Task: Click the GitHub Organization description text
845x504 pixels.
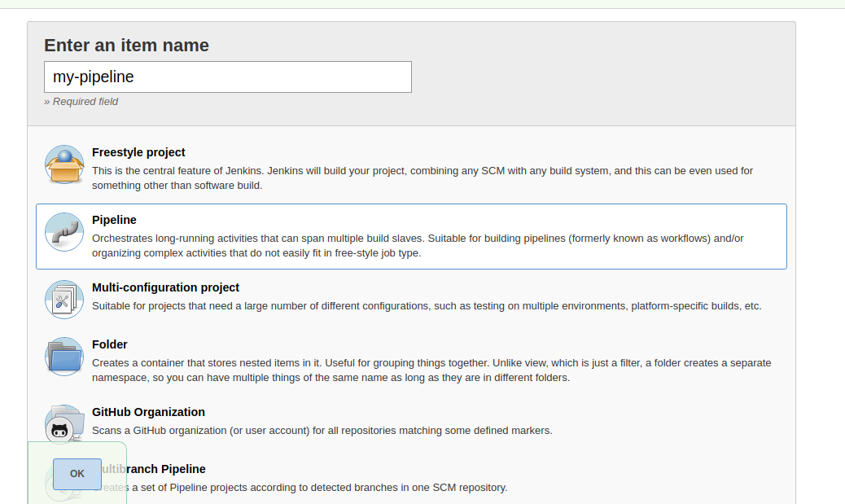Action: click(x=322, y=431)
